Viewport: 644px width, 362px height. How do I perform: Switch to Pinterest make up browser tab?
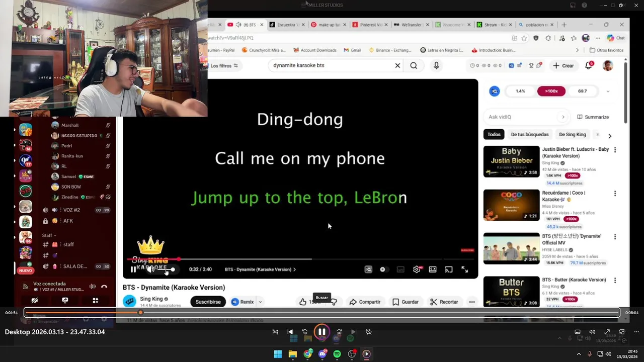(x=329, y=25)
